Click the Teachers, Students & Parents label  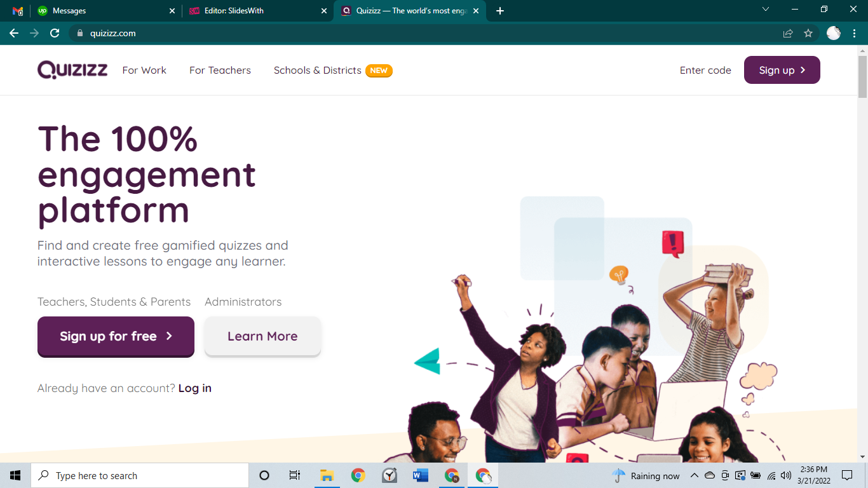click(x=114, y=302)
